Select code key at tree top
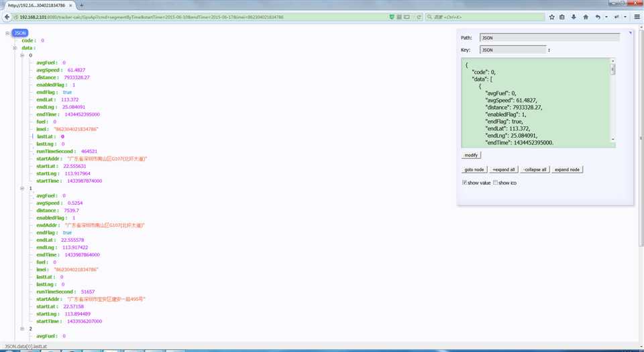644x352 pixels. [29, 40]
